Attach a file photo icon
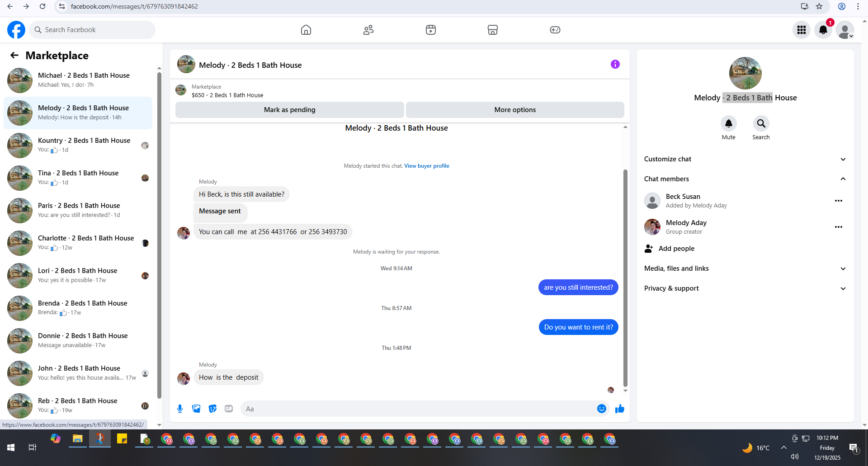This screenshot has width=868, height=466. (x=196, y=409)
